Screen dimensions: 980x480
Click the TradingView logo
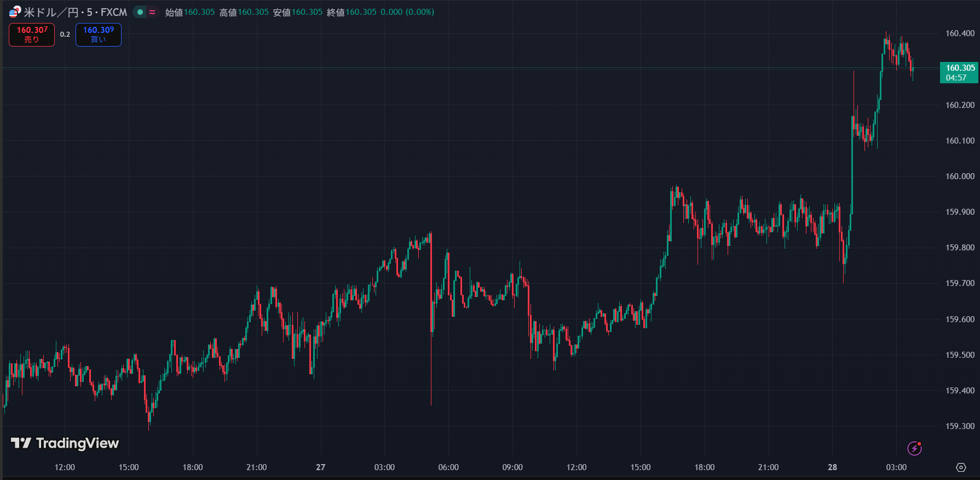pyautogui.click(x=65, y=443)
